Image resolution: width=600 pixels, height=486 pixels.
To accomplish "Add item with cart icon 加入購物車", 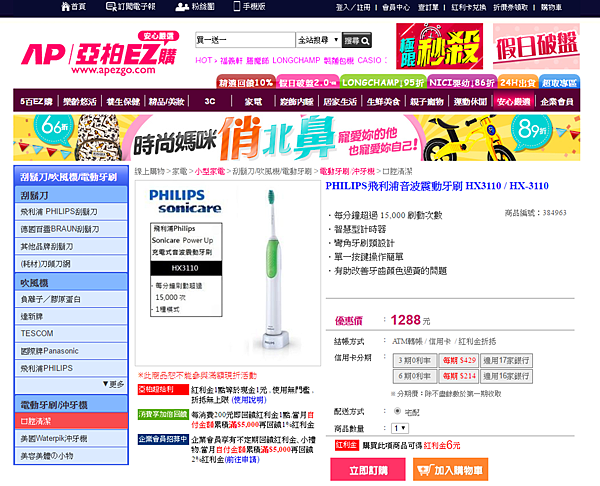I will pos(450,470).
